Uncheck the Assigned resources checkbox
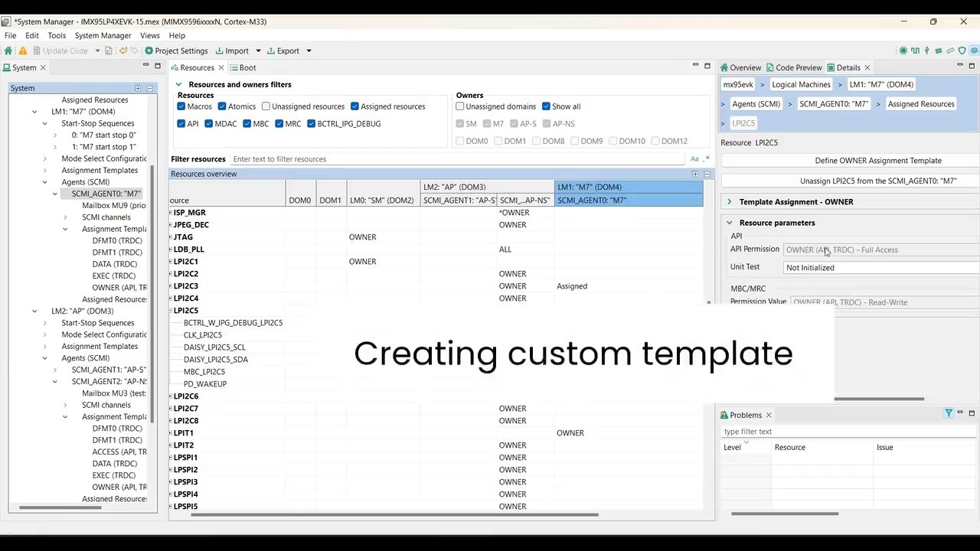This screenshot has height=551, width=980. coord(354,106)
